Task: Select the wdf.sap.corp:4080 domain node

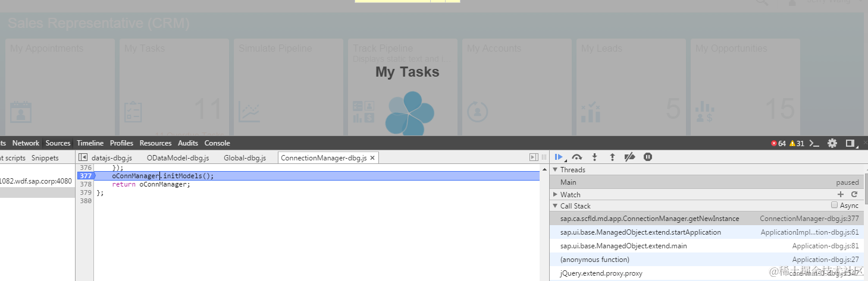Action: (x=36, y=181)
